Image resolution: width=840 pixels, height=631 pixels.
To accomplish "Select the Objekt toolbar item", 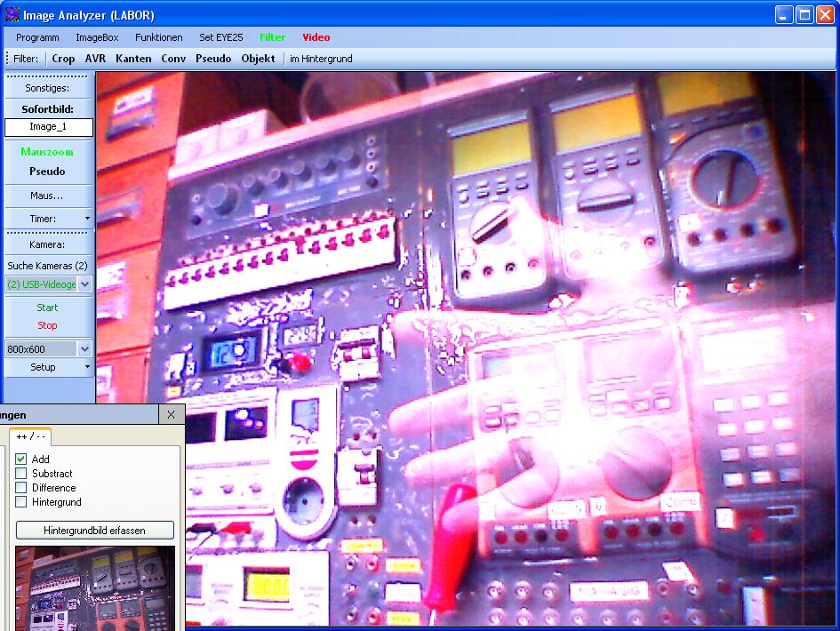I will tap(258, 59).
